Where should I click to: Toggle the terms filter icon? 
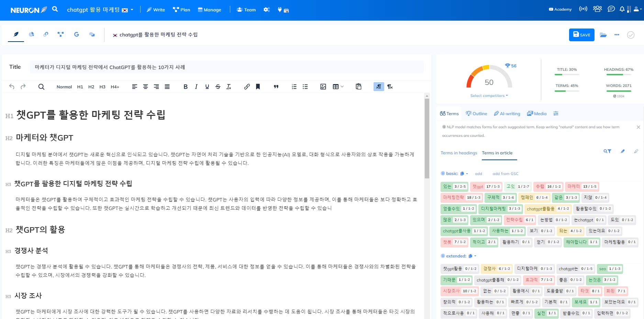coord(608,151)
